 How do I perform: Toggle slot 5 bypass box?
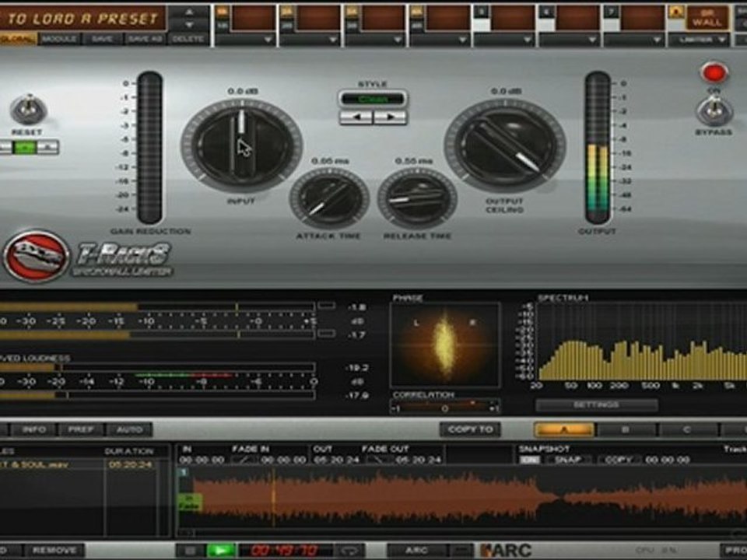click(481, 25)
